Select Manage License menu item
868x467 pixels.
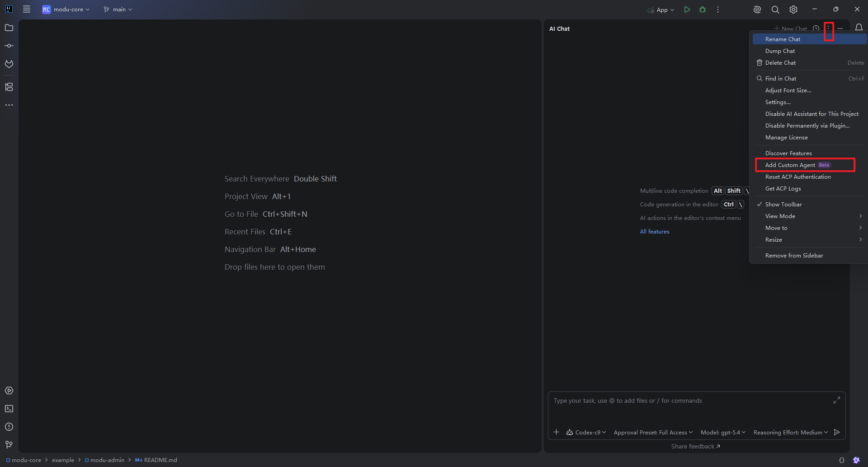(808, 138)
